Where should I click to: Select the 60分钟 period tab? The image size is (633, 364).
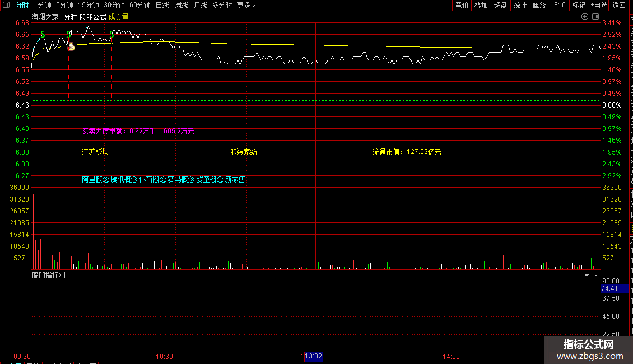tap(139, 5)
